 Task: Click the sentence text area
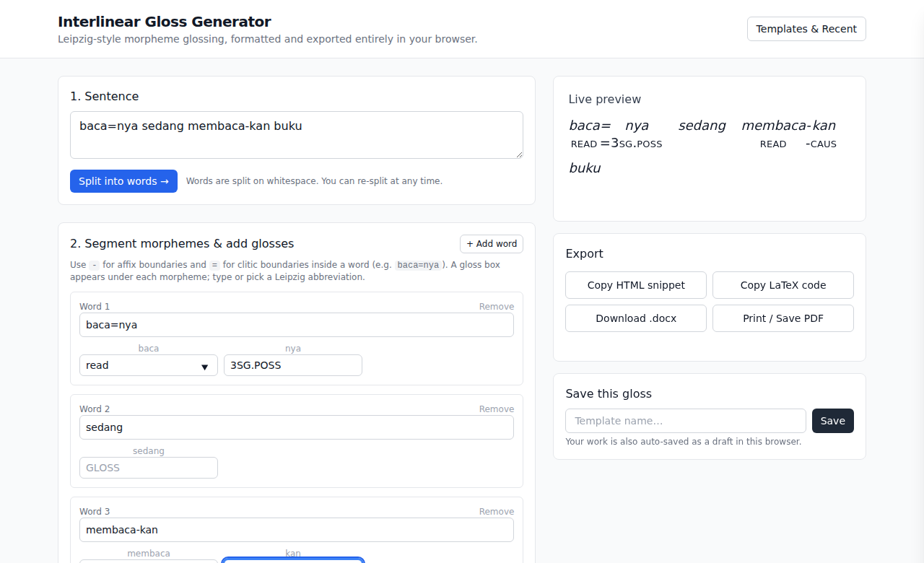pos(297,135)
